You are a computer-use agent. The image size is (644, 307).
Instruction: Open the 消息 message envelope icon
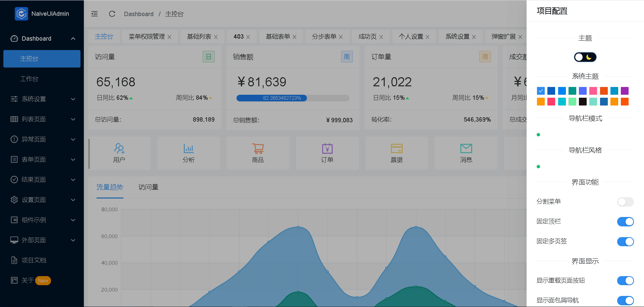pos(466,148)
